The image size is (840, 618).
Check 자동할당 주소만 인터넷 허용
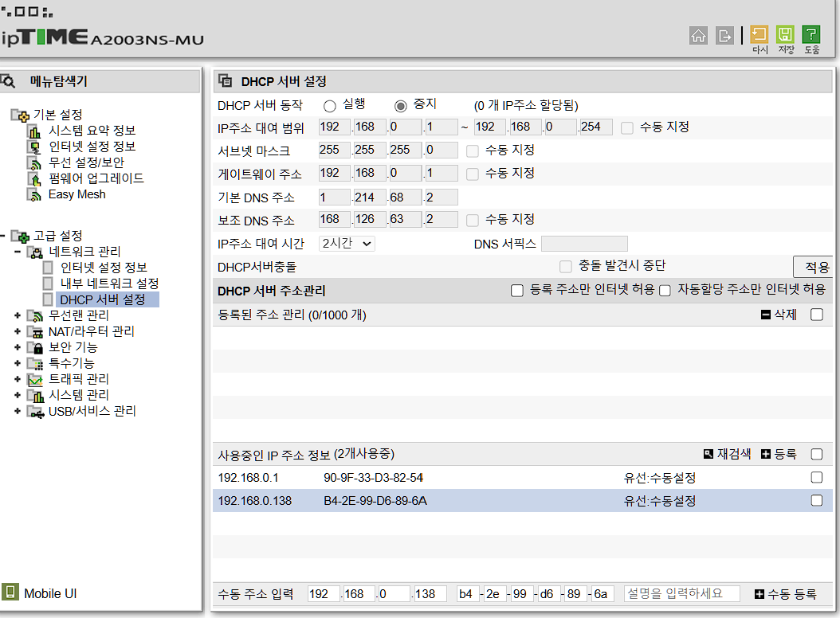(665, 290)
